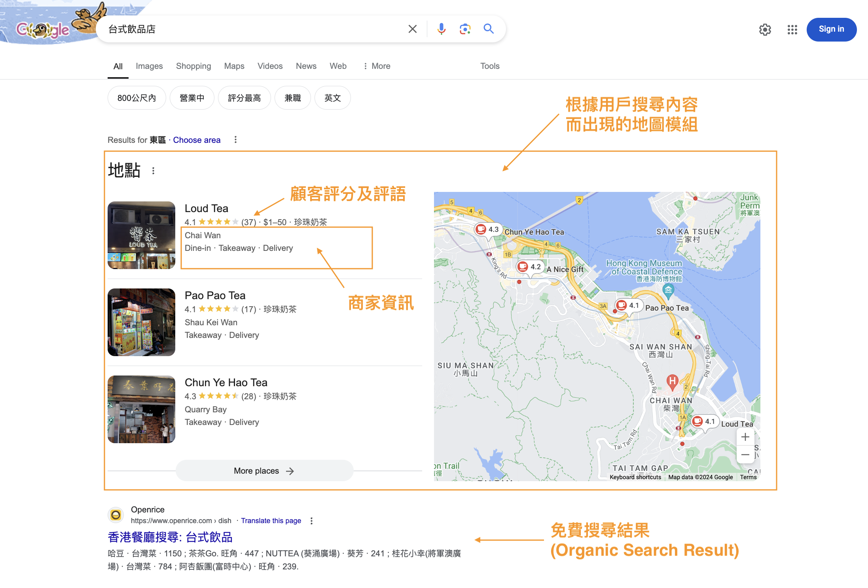Image resolution: width=868 pixels, height=588 pixels.
Task: Submit search with the magnifying glass icon
Action: tap(489, 29)
